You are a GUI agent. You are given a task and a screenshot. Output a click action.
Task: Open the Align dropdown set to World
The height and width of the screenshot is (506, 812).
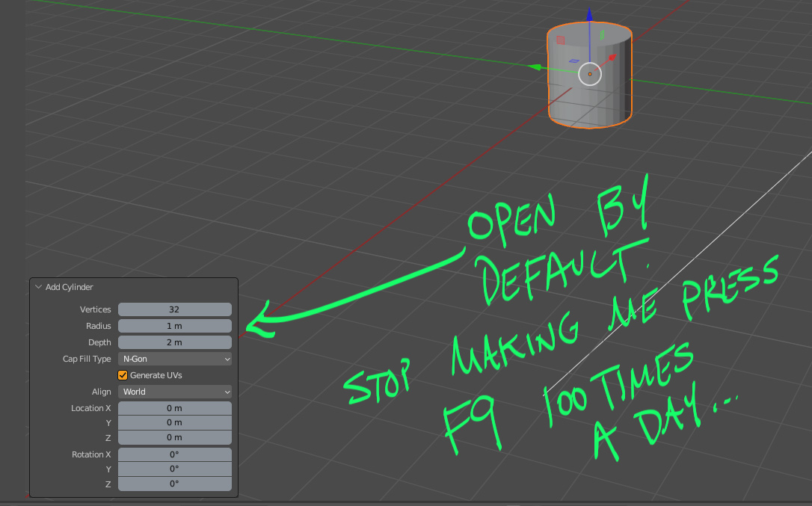tap(174, 392)
